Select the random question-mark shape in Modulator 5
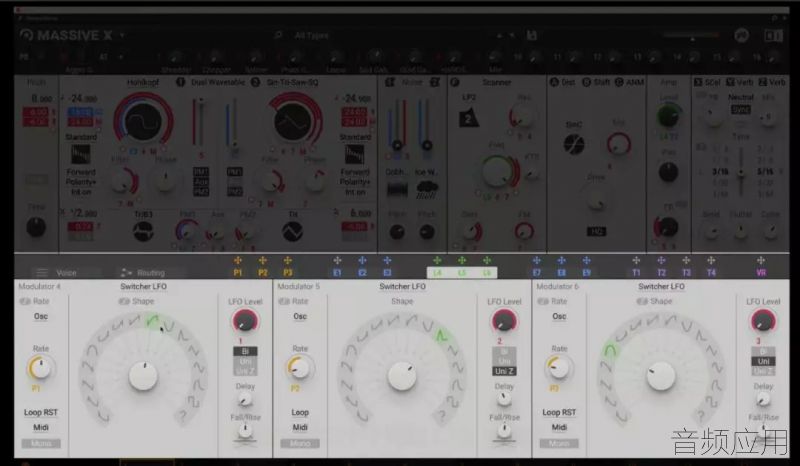Screen dimensions: 800x466 pyautogui.click(x=442, y=417)
